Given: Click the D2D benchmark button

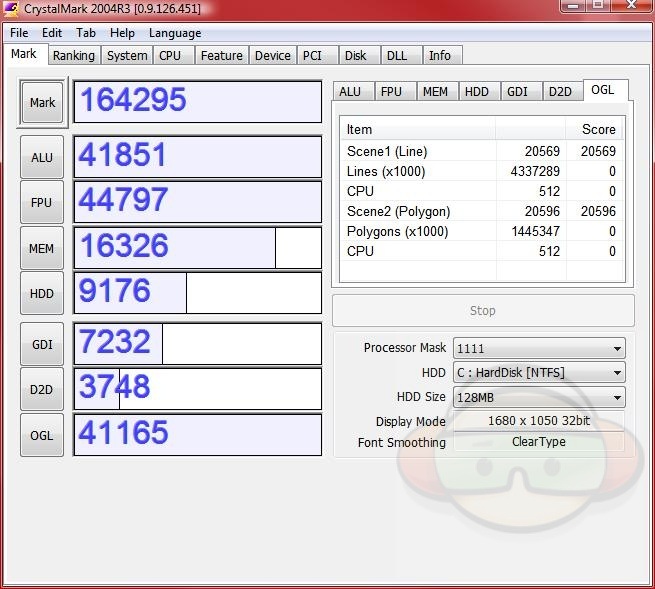Looking at the screenshot, I should [42, 389].
